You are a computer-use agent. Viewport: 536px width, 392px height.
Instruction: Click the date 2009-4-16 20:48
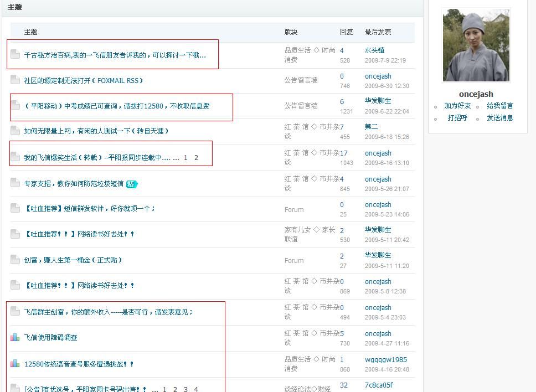387,369
